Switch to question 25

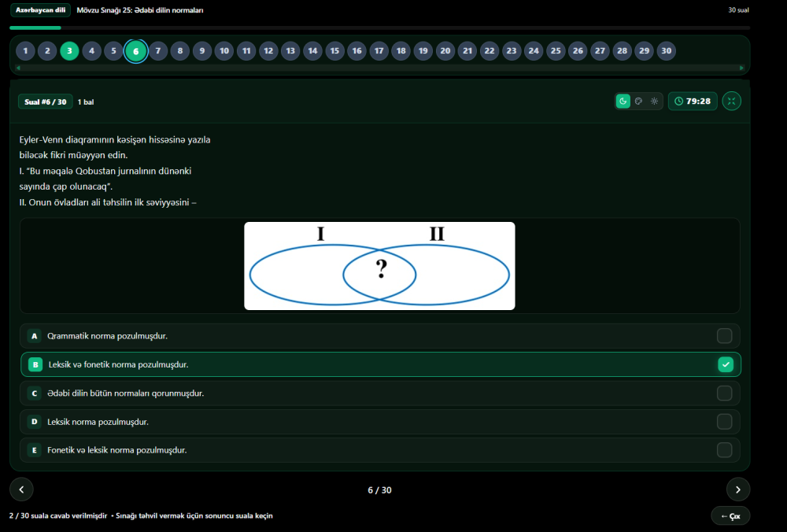point(556,50)
